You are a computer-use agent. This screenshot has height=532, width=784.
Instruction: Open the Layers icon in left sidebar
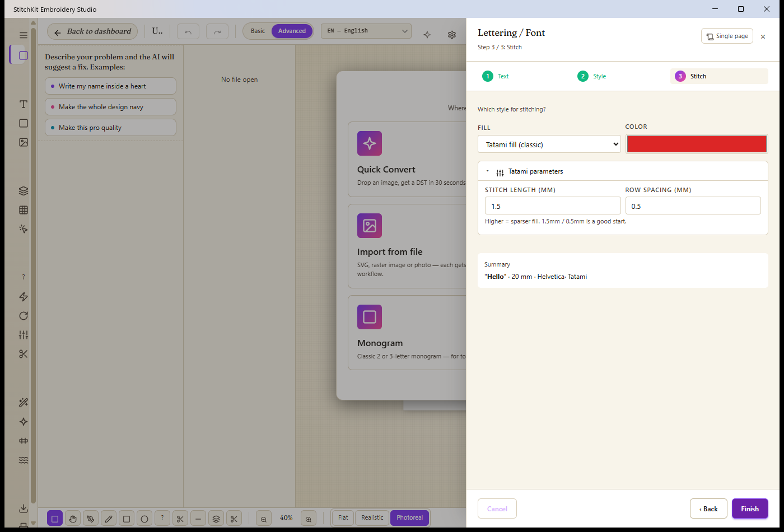(24, 191)
